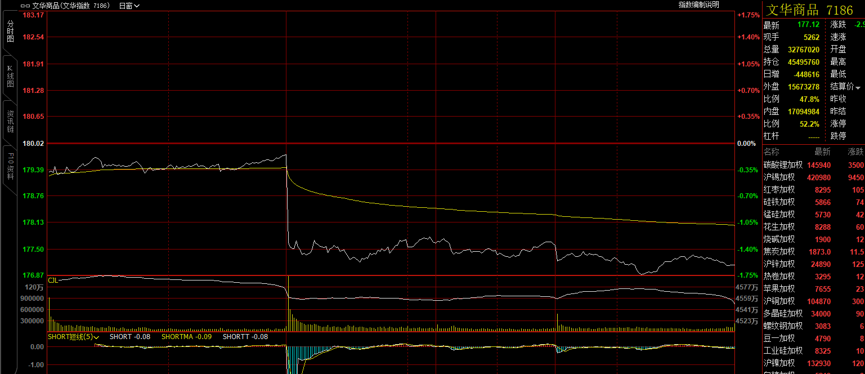Click the 52.2% ratio value
865x374 pixels.
pos(810,124)
